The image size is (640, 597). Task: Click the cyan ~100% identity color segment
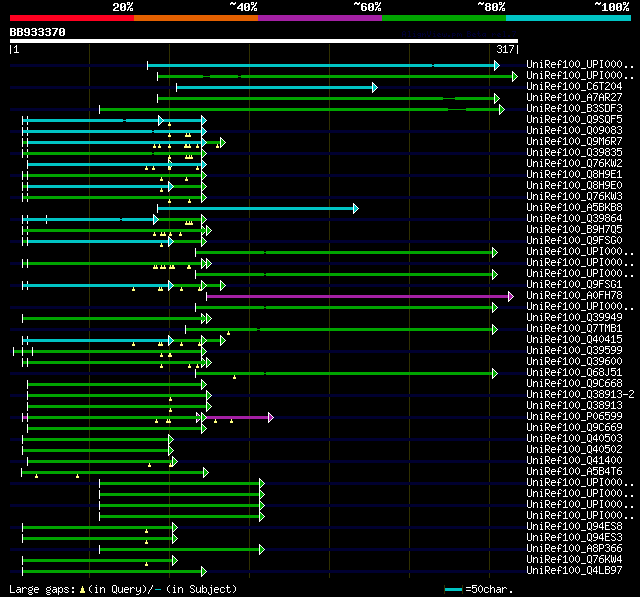coord(568,18)
